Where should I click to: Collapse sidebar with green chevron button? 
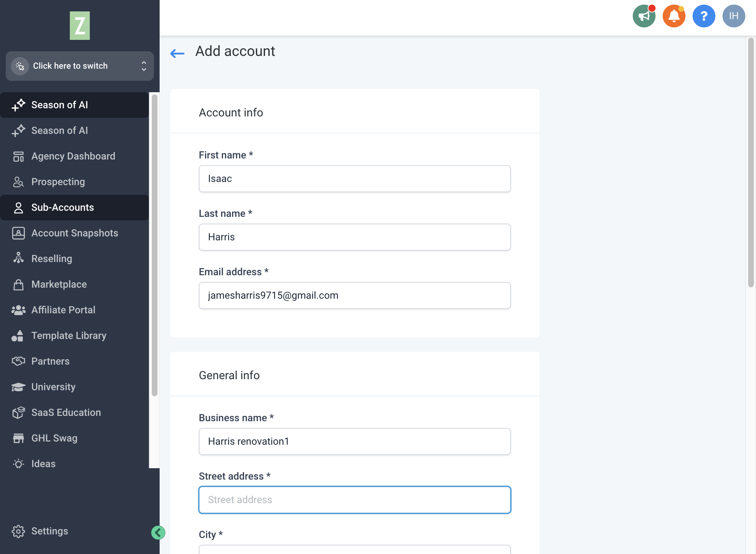tap(158, 533)
